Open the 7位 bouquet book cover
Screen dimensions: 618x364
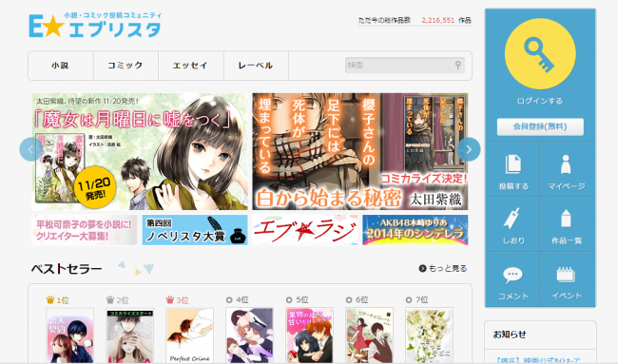click(x=429, y=335)
